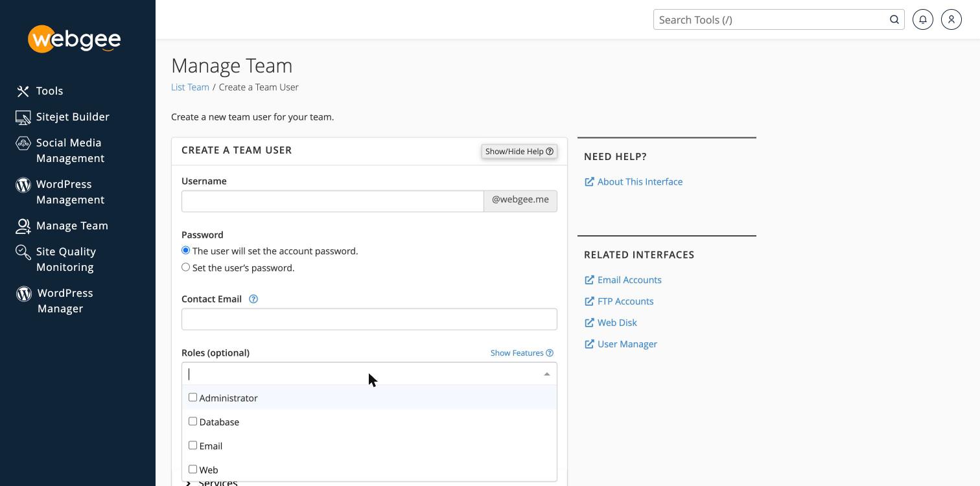Tick the Database role checkbox
This screenshot has width=980, height=486.
point(192,421)
